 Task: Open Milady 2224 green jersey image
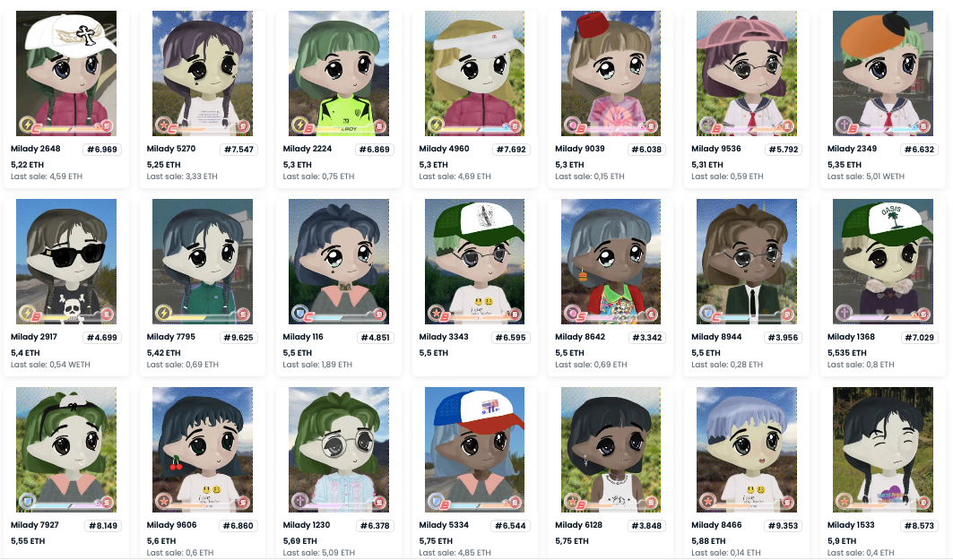339,73
